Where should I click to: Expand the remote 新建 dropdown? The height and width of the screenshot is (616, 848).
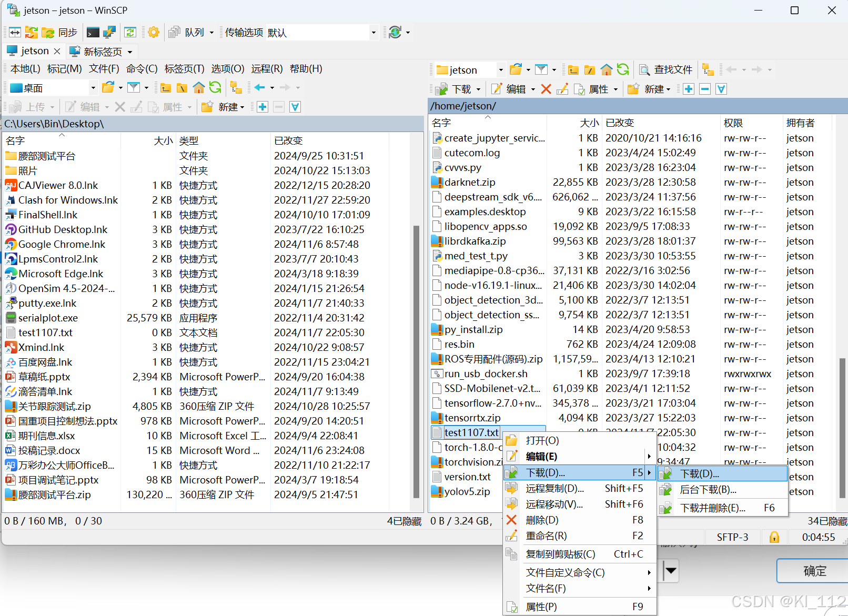pyautogui.click(x=669, y=89)
